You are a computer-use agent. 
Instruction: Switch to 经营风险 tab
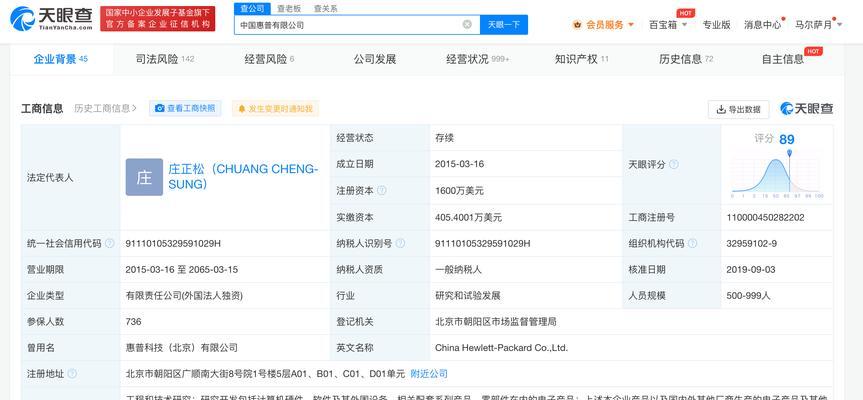point(269,59)
